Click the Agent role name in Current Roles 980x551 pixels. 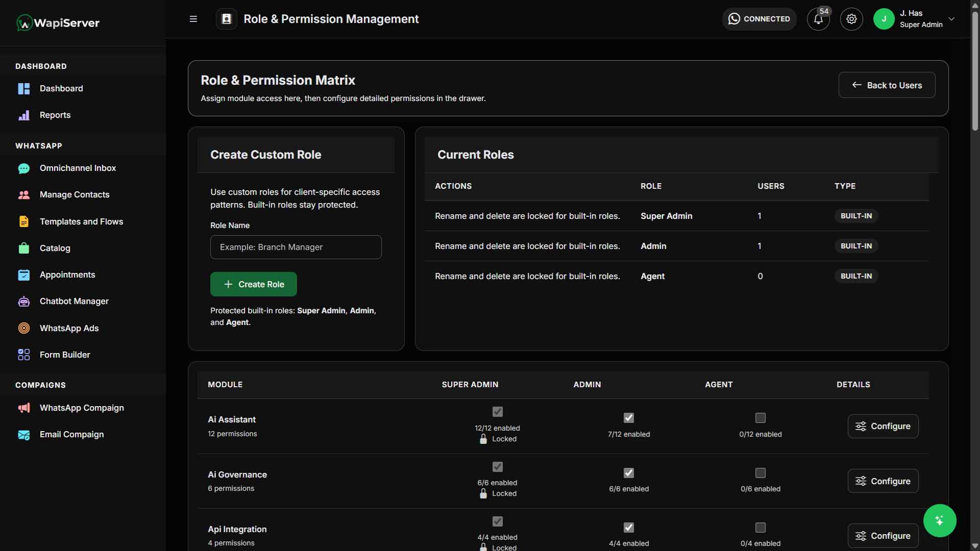653,276
